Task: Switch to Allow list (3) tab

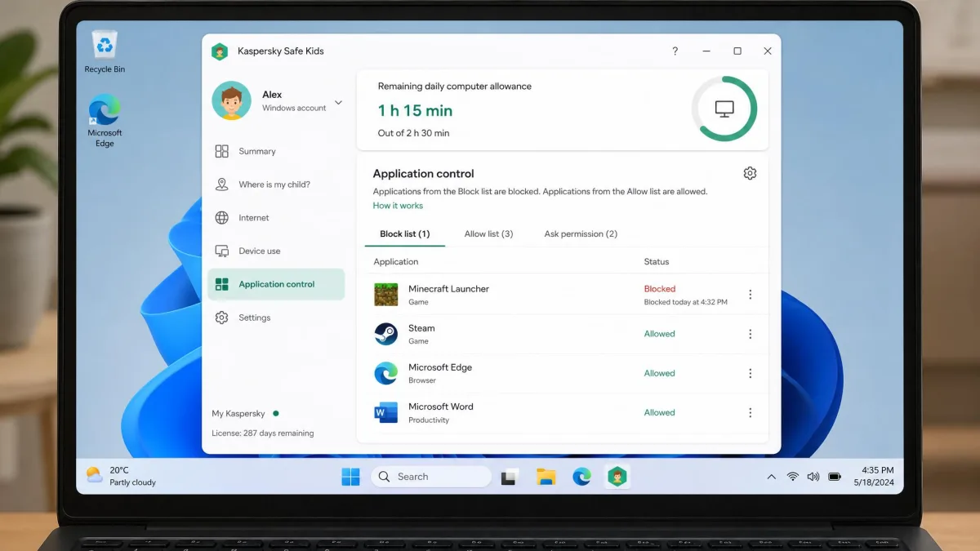Action: [x=488, y=234]
